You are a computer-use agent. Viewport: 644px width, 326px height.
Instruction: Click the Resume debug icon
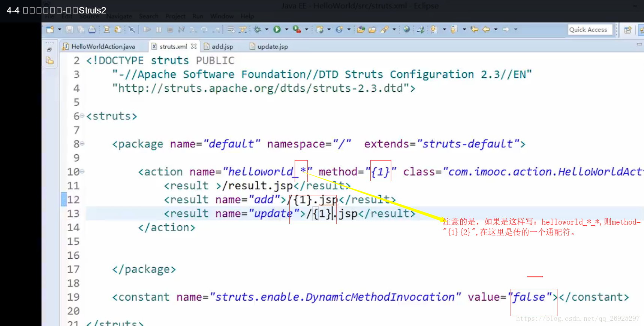pos(147,29)
